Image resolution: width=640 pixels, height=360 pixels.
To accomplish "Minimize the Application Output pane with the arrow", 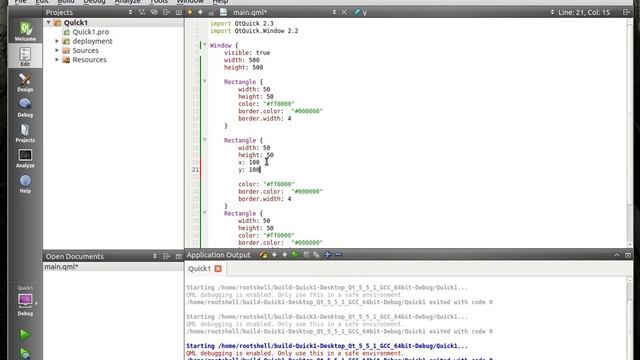I will tap(616, 255).
